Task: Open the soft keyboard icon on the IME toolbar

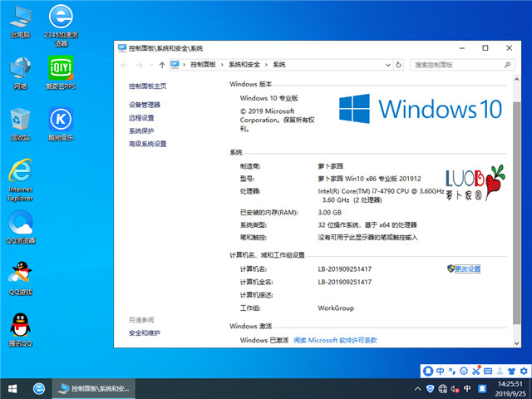Action: pyautogui.click(x=488, y=372)
